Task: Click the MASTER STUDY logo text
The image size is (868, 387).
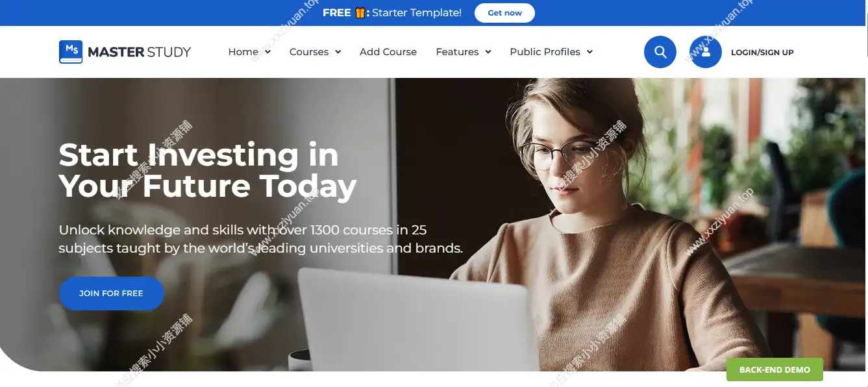Action: 139,52
